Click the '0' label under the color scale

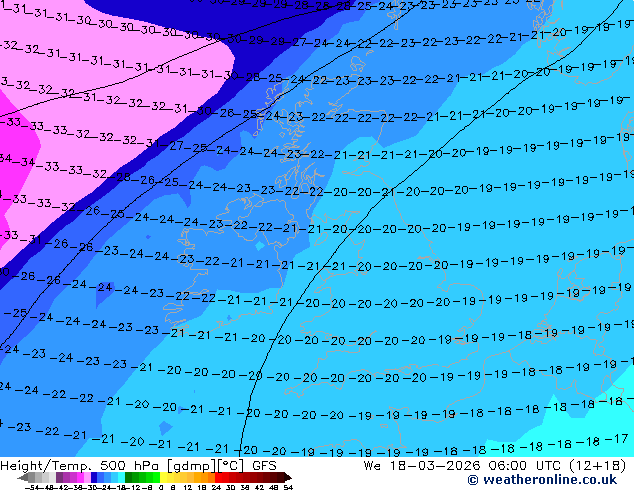[x=161, y=488]
